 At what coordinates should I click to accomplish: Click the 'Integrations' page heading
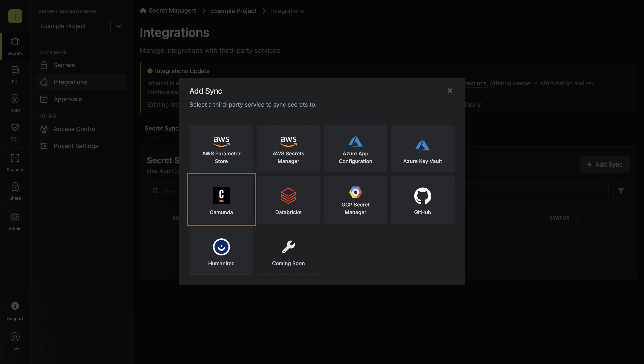175,33
